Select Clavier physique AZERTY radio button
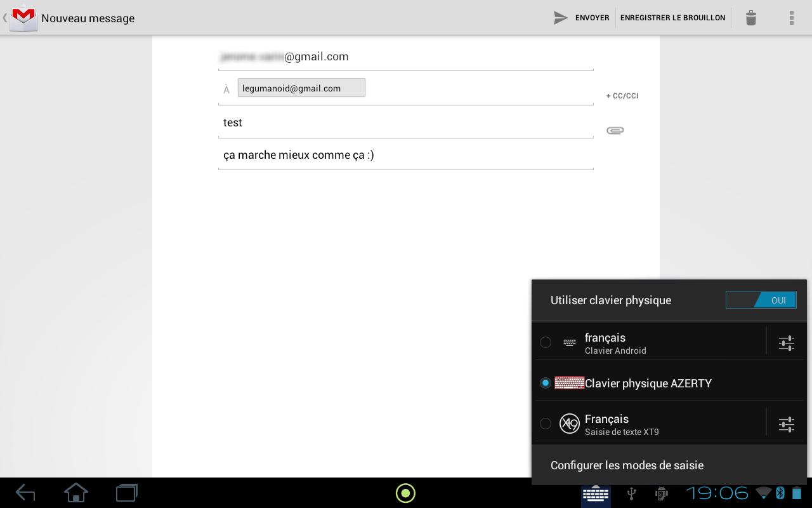812x508 pixels. pos(545,383)
